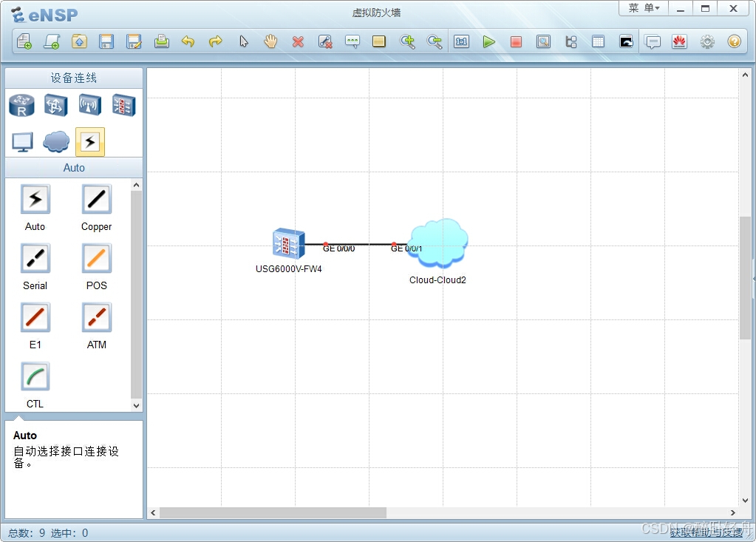Click the canvas horizontal scrollbar thumb
This screenshot has height=542, width=756.
[273, 512]
